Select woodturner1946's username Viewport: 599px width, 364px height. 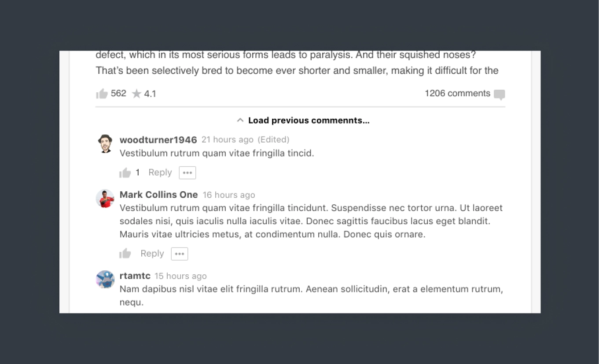click(158, 140)
